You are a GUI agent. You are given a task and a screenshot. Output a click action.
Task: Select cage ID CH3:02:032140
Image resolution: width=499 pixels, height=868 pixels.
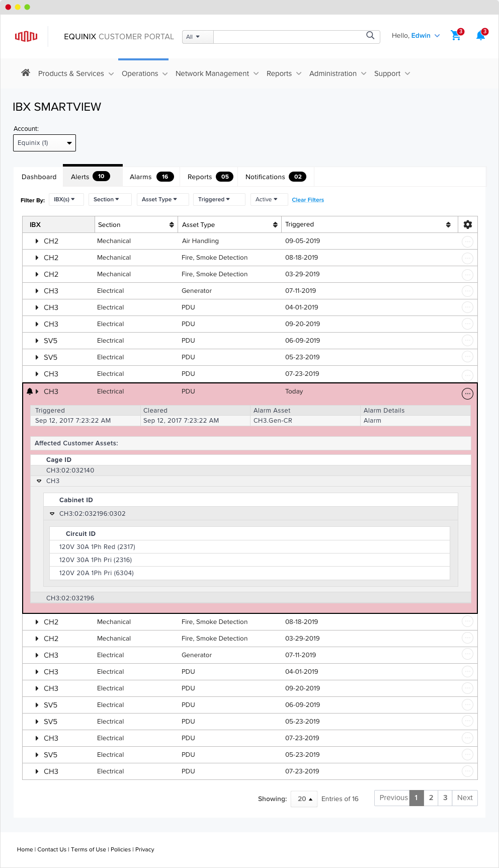(251, 470)
